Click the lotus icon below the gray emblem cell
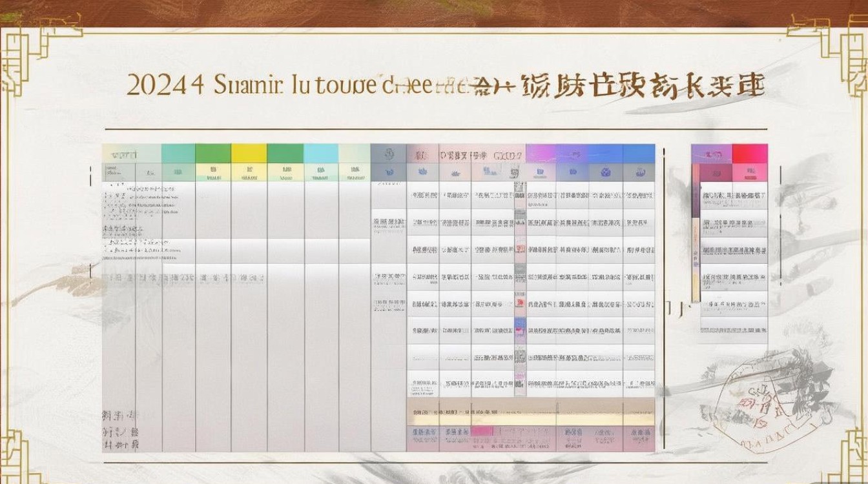The width and height of the screenshot is (868, 484). point(389,172)
